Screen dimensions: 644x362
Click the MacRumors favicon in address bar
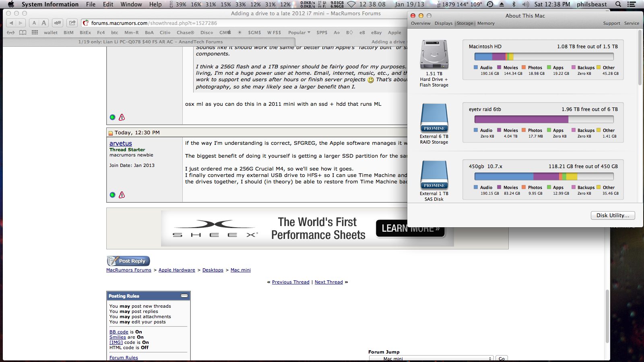(x=86, y=23)
